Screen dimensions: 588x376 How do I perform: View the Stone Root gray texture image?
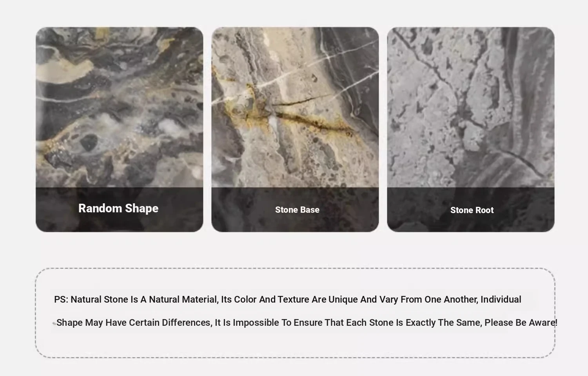pyautogui.click(x=471, y=129)
